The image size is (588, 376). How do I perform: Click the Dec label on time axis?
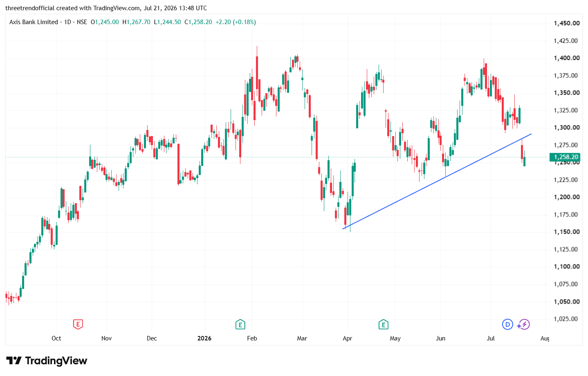point(152,338)
